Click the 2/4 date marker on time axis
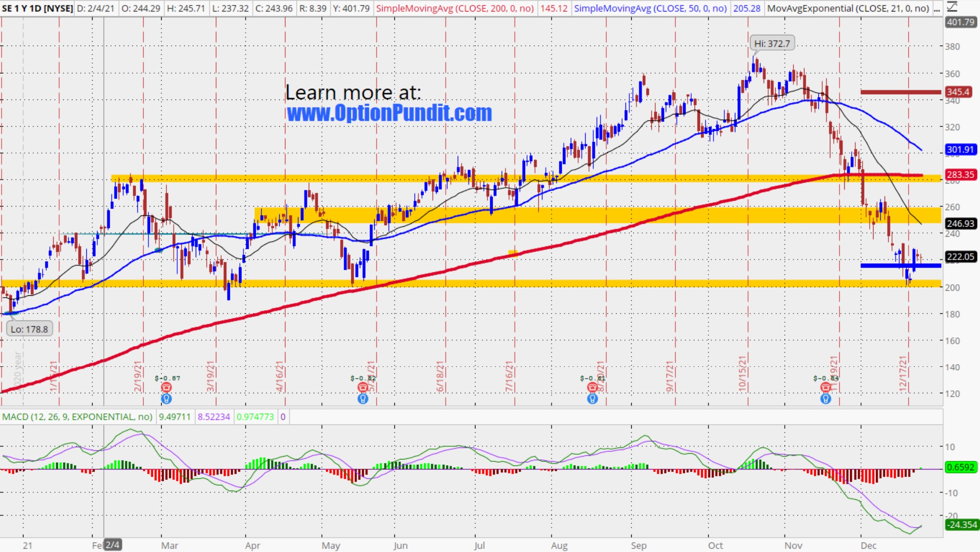The height and width of the screenshot is (552, 980). 112,545
